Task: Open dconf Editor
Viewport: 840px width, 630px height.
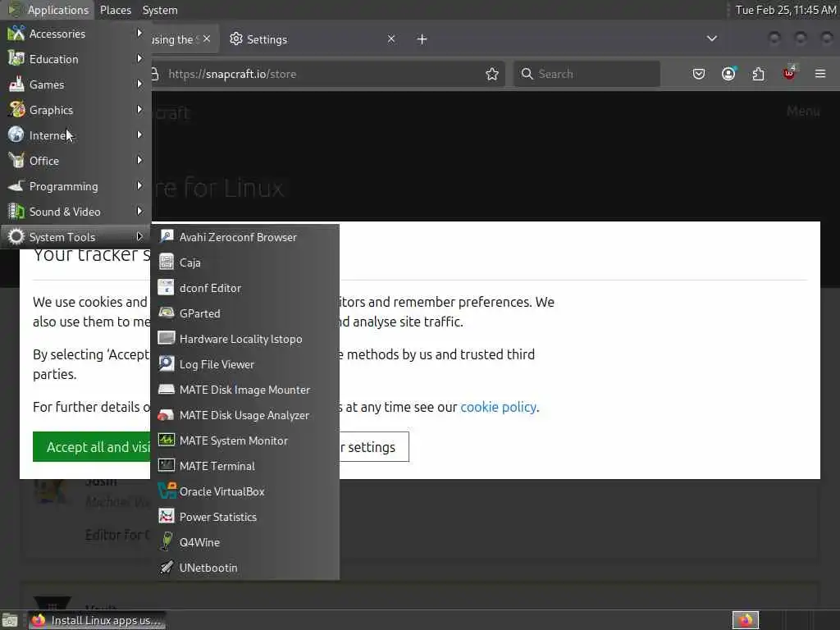Action: (x=244, y=288)
